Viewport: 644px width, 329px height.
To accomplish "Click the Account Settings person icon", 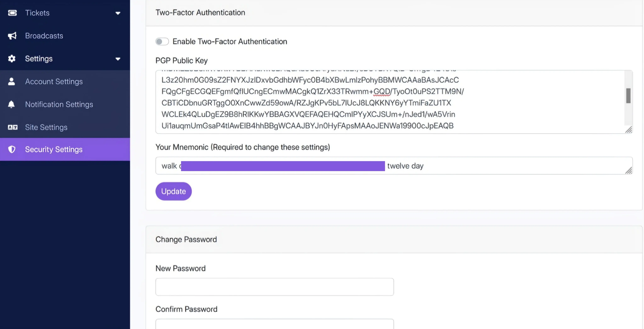I will [x=11, y=81].
